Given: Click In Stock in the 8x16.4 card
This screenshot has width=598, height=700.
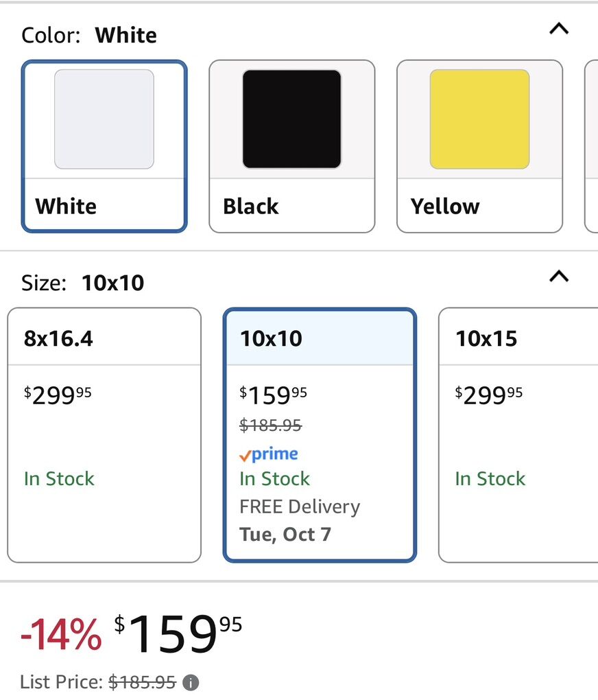Looking at the screenshot, I should (59, 478).
